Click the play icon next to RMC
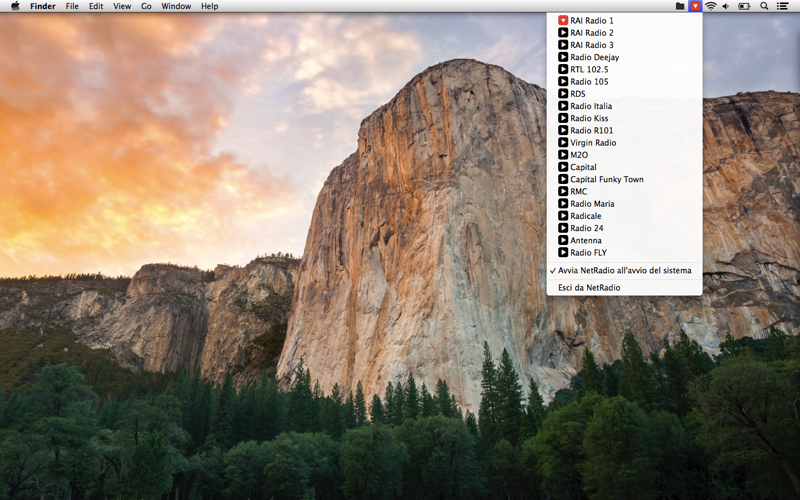The image size is (800, 500). [563, 191]
